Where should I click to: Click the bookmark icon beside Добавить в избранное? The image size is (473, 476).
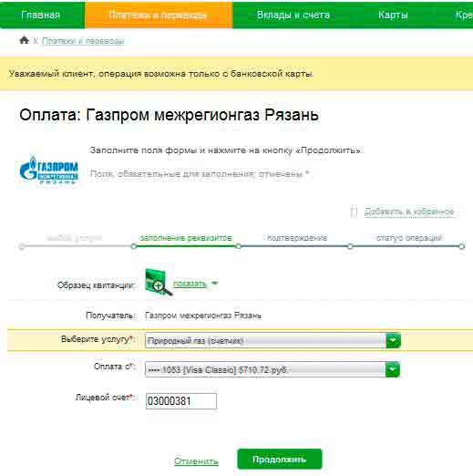pyautogui.click(x=354, y=212)
